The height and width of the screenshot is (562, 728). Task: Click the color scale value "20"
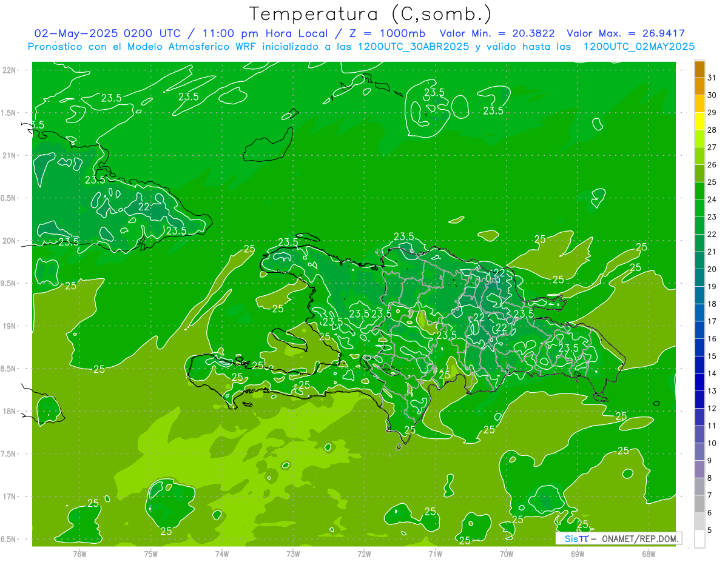(712, 269)
